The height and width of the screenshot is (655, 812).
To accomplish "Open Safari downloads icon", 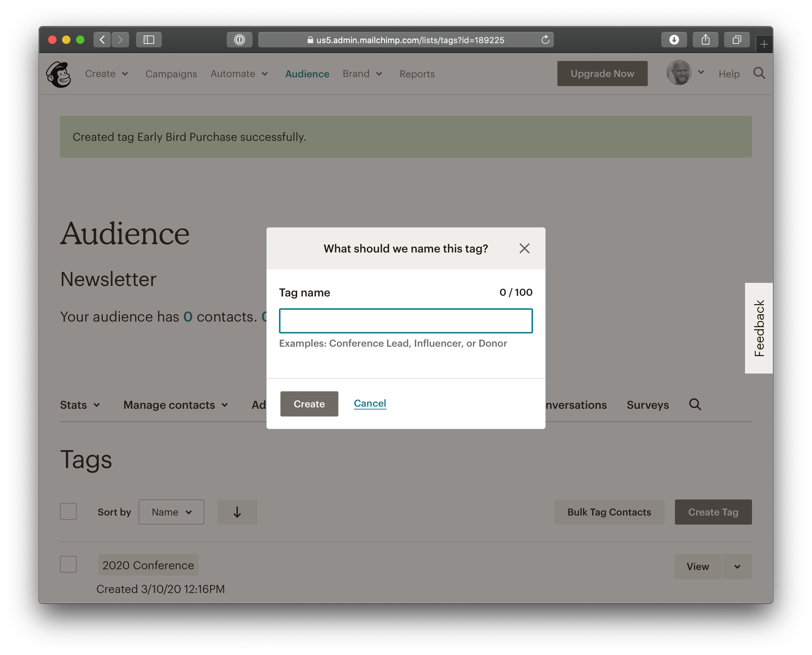I will point(674,40).
